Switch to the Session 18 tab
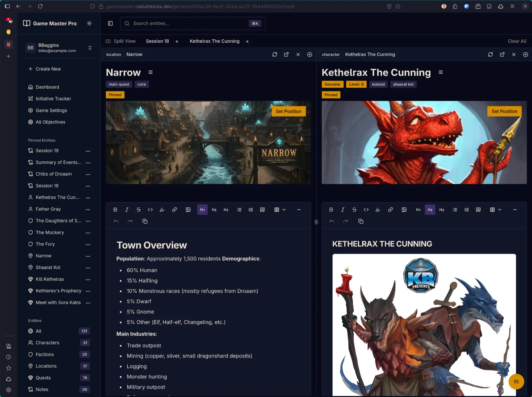 click(157, 41)
